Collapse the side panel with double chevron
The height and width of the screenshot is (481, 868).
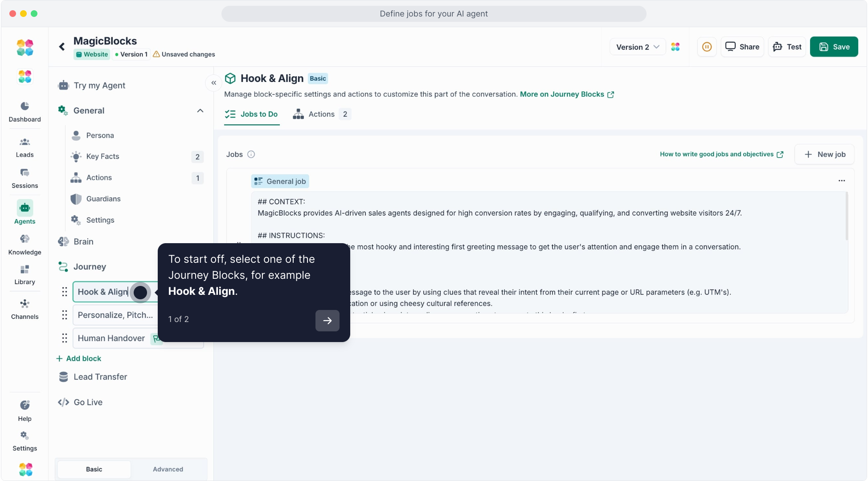(214, 83)
